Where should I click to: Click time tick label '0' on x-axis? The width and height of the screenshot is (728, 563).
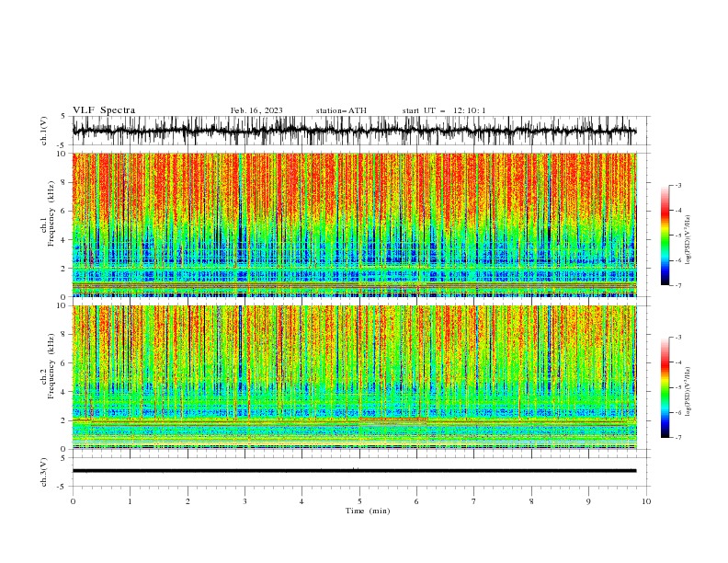[x=73, y=501]
